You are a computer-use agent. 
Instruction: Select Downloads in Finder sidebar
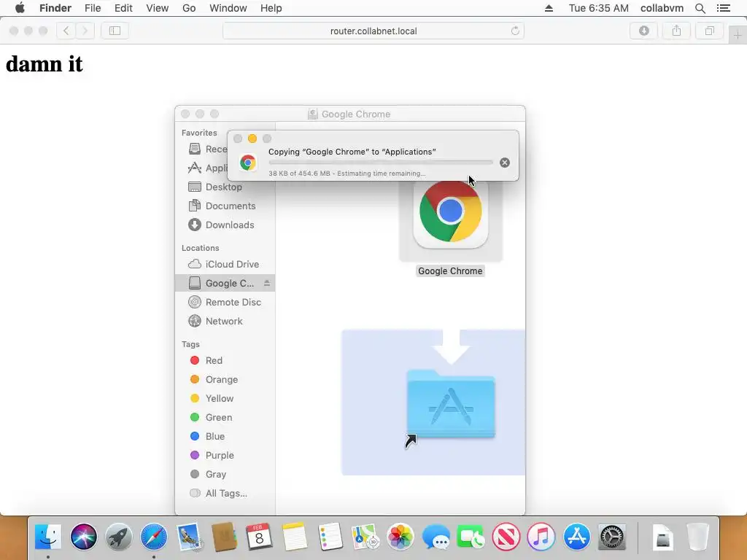click(225, 225)
